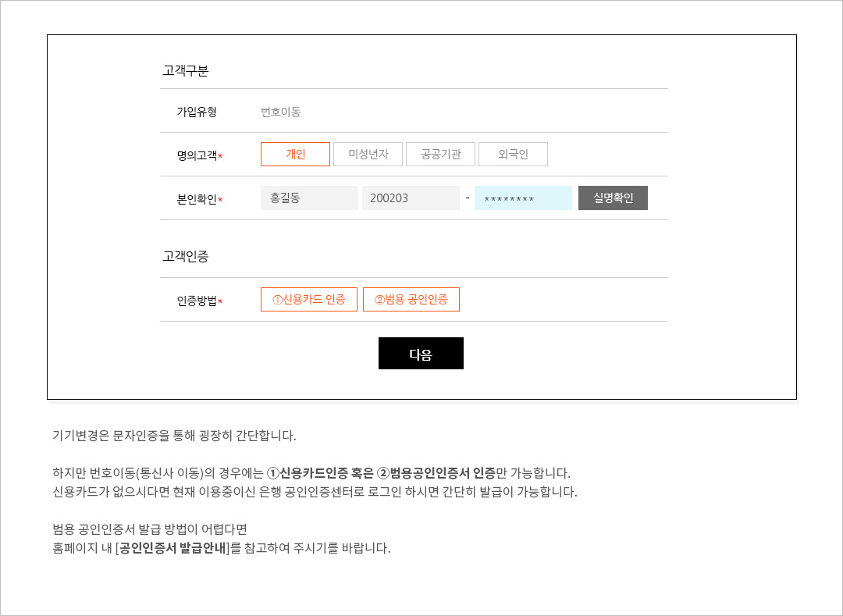
Task: Click the 가입유형 row label
Action: tap(197, 112)
